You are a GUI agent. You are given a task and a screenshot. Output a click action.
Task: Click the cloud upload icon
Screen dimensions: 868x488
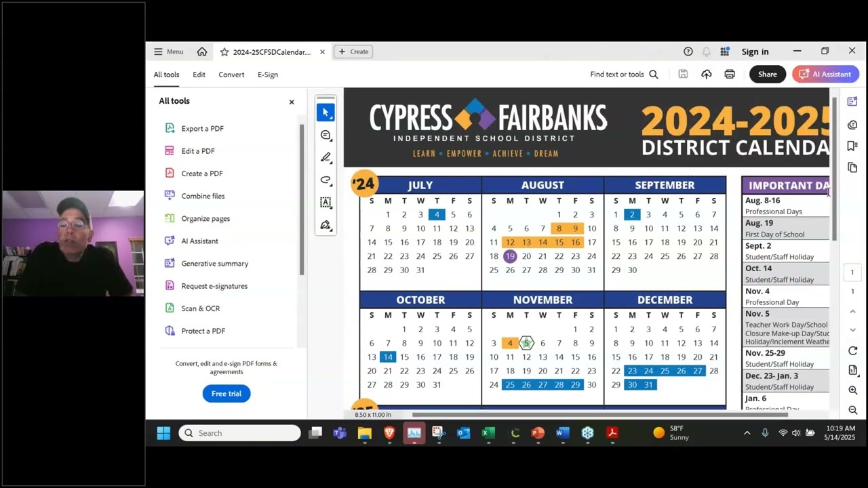coord(707,75)
